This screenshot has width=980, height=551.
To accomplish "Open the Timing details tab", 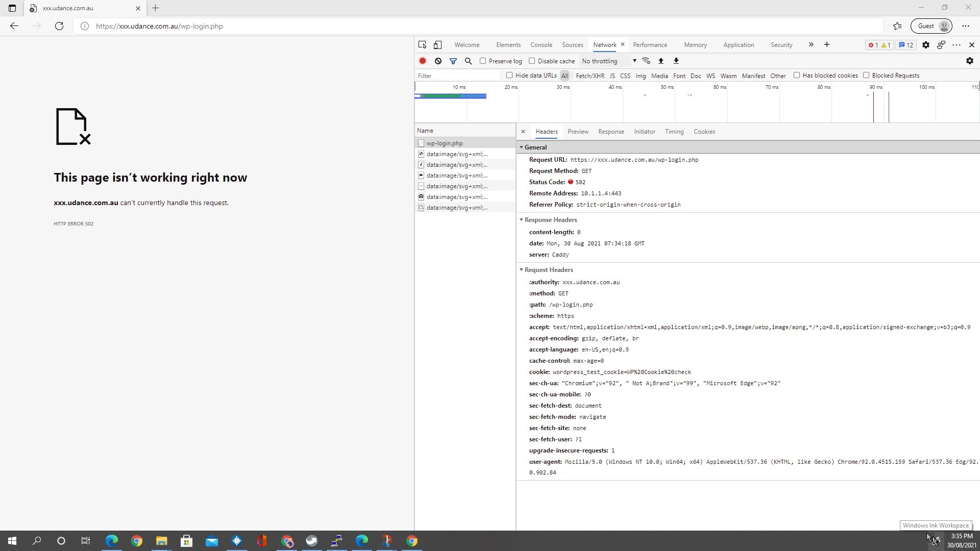I will (x=674, y=132).
